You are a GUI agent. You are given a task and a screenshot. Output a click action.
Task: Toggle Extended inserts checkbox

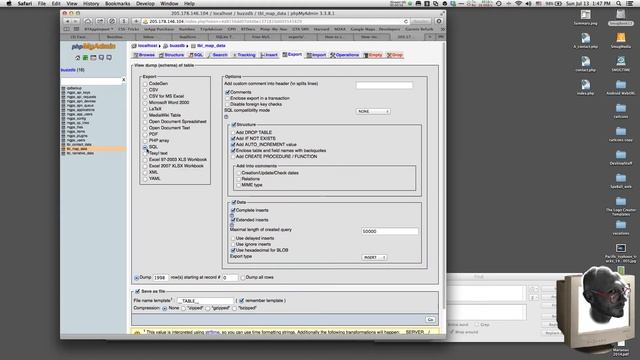tap(233, 220)
